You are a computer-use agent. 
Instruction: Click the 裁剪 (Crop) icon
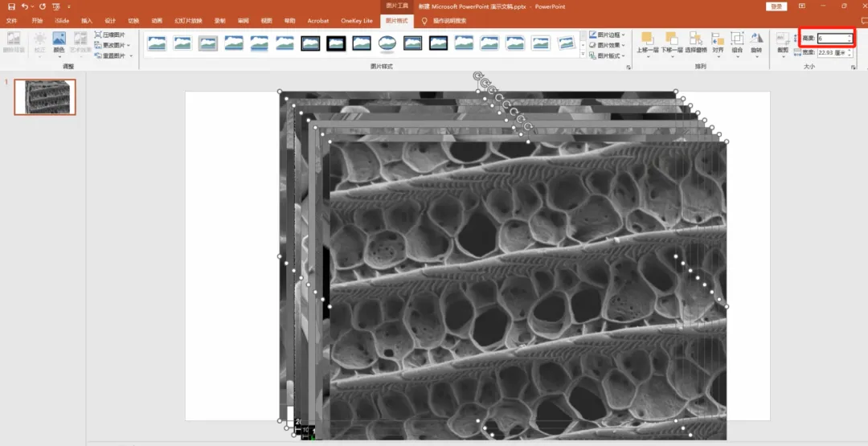782,39
